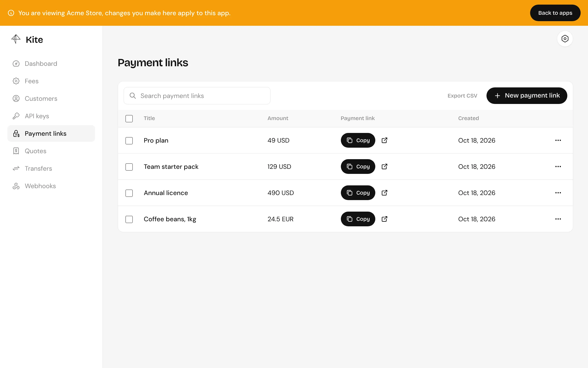Click the Customers person icon

click(16, 99)
